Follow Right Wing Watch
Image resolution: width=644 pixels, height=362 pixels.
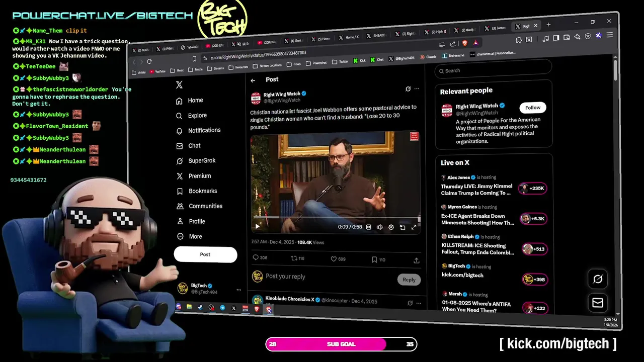coord(533,108)
